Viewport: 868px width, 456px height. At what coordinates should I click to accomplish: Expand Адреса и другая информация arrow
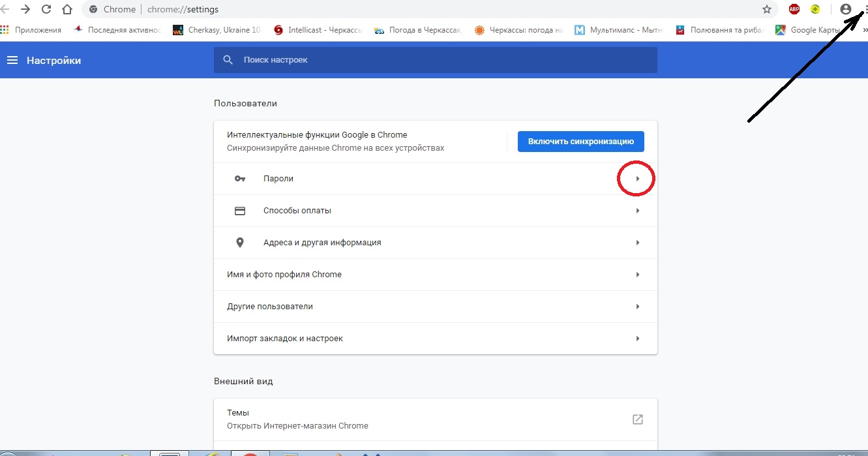tap(637, 243)
